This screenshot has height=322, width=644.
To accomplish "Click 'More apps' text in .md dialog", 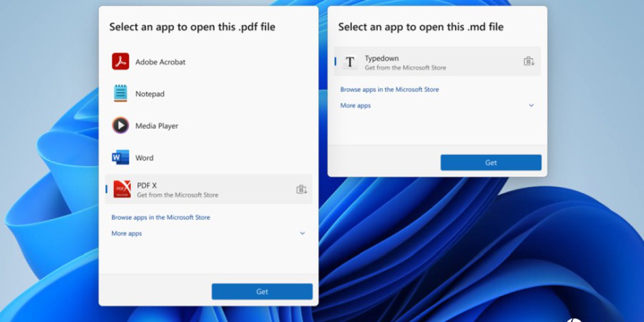I will [355, 106].
